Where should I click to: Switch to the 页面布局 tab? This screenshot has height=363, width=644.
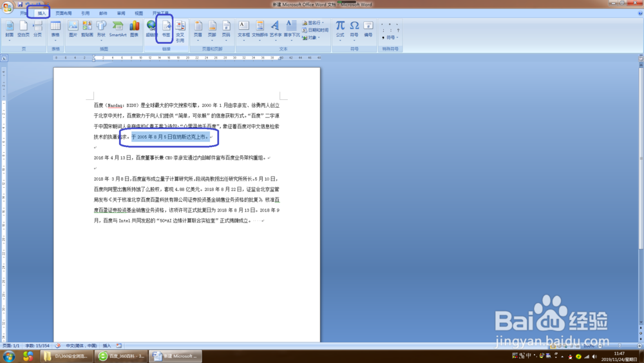(x=64, y=13)
